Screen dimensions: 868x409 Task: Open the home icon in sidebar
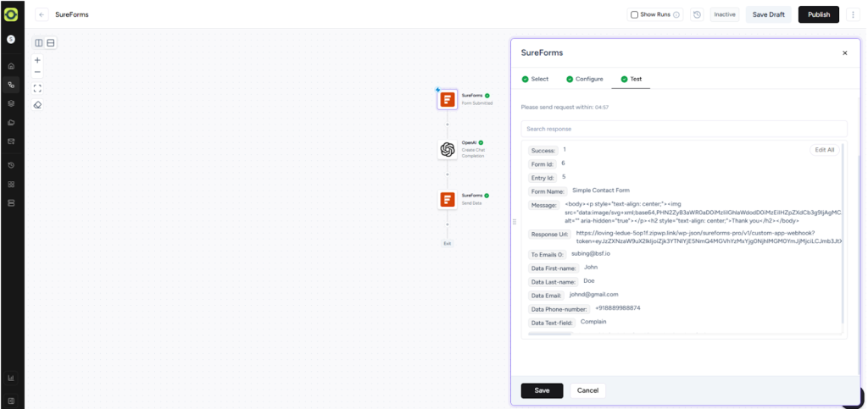click(x=11, y=66)
